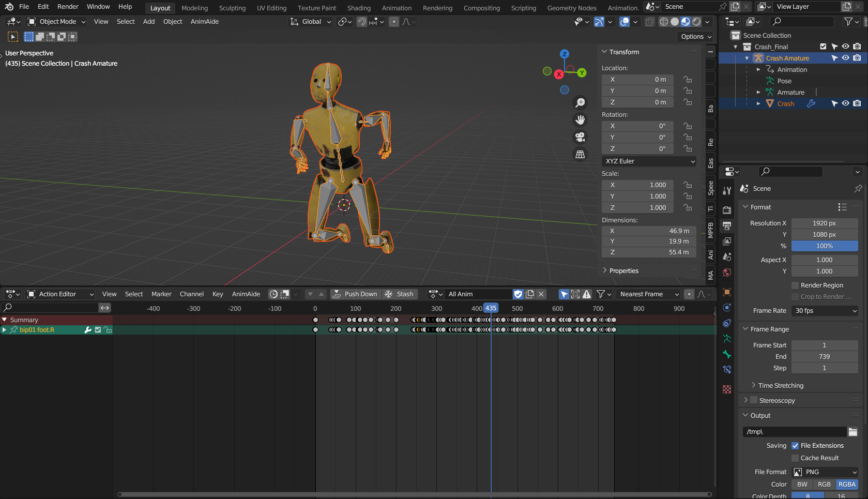Click the Push Down button
This screenshot has height=499, width=868.
pos(355,294)
